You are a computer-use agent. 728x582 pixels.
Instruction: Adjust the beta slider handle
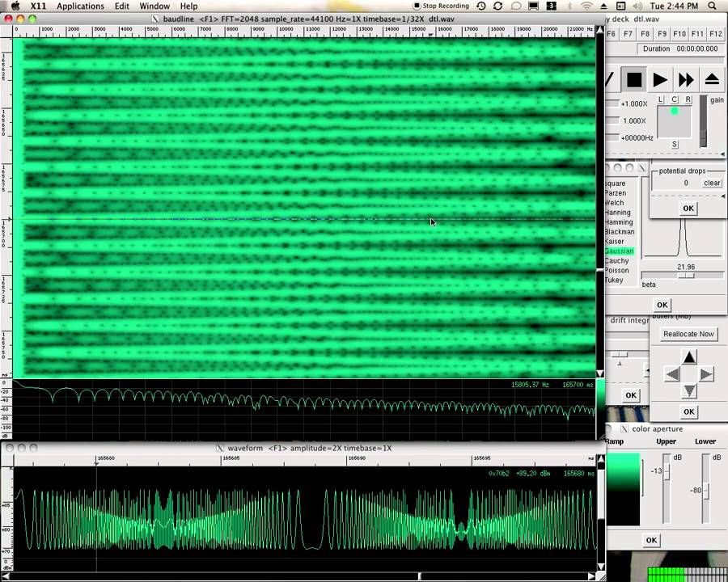pos(686,275)
